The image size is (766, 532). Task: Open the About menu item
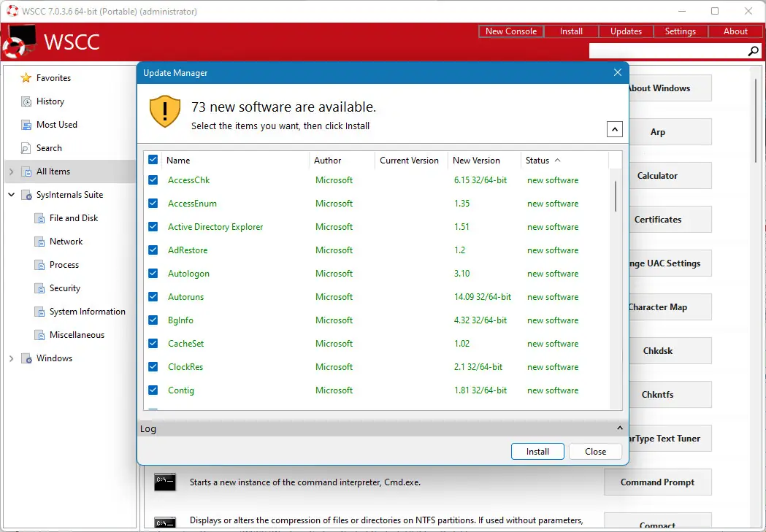click(735, 31)
